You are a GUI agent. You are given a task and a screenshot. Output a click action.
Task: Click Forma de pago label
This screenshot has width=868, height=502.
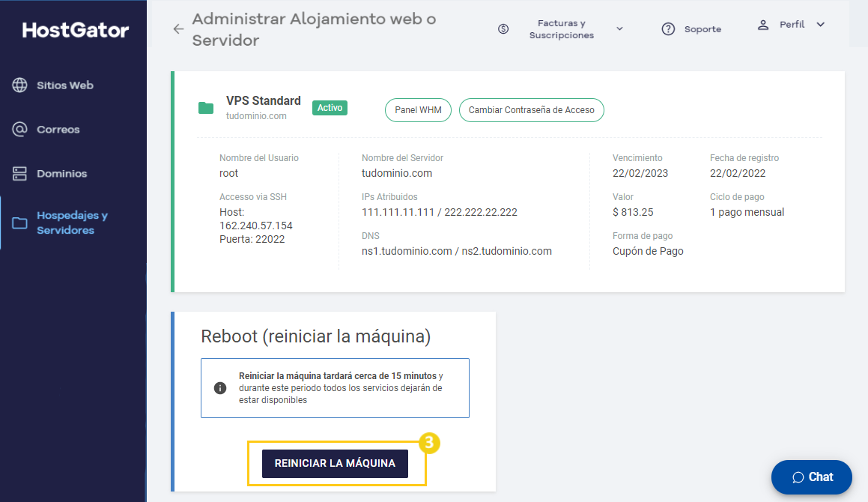tap(642, 235)
